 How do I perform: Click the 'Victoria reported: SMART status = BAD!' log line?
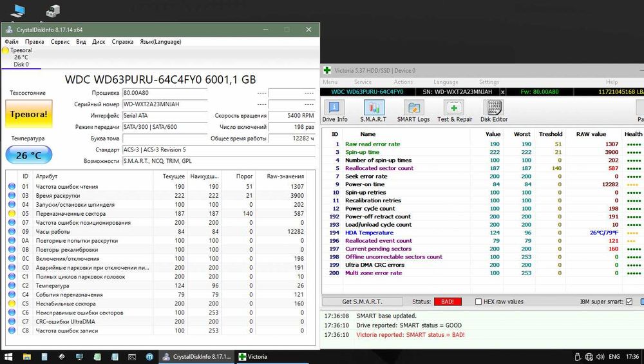coord(410,334)
